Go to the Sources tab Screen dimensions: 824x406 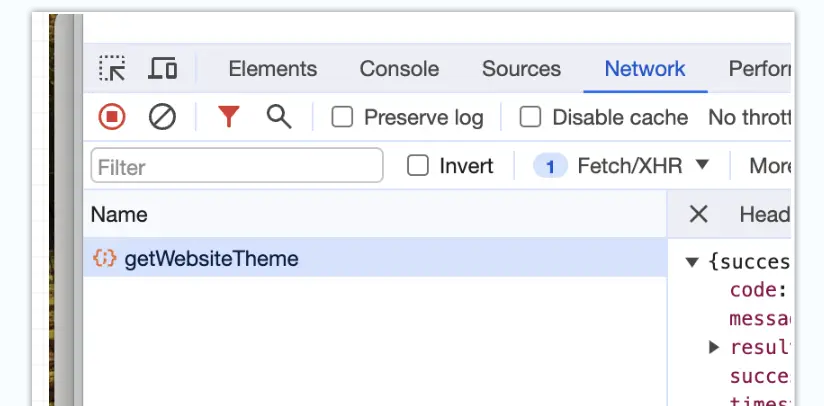tap(521, 69)
